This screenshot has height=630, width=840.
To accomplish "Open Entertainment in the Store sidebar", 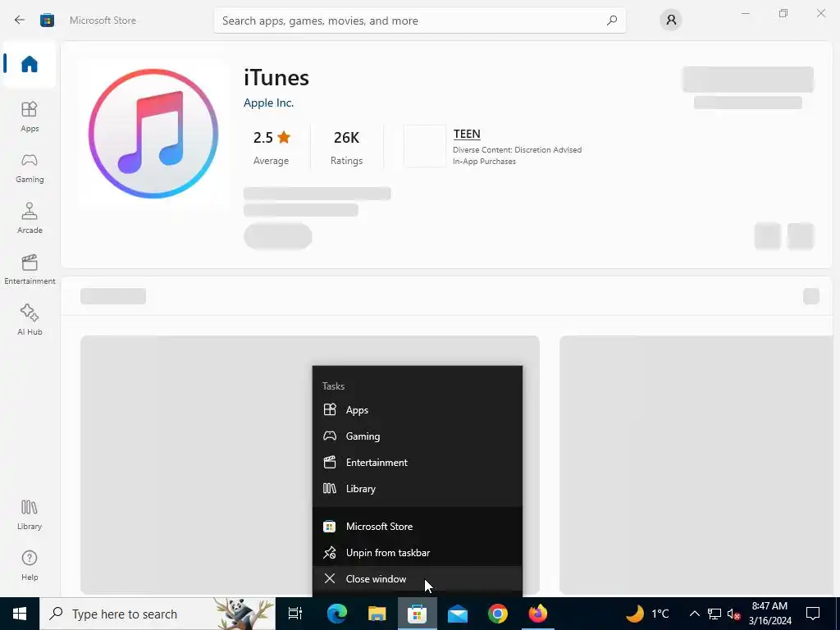I will 30,269.
